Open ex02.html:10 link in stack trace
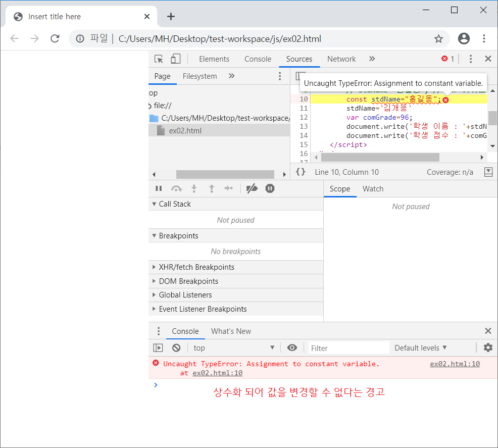Viewport: 498px width, 448px height. click(217, 373)
